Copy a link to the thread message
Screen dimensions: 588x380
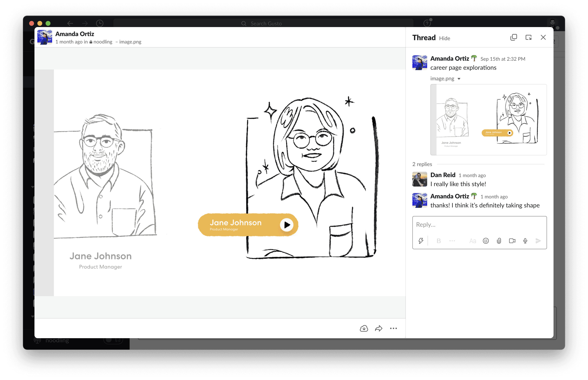(514, 37)
